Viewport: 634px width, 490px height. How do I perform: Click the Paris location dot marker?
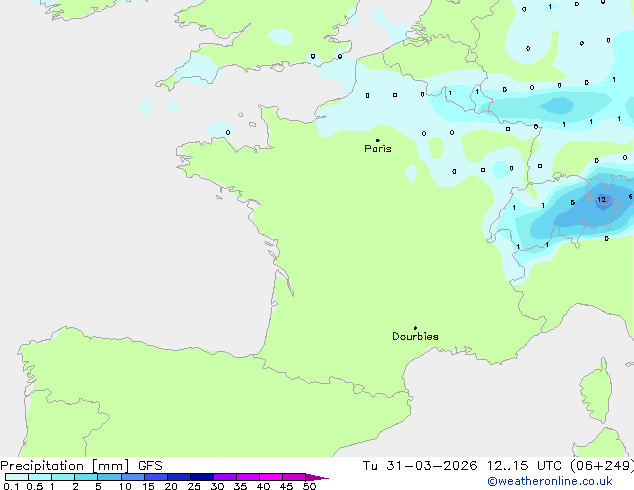tap(378, 140)
